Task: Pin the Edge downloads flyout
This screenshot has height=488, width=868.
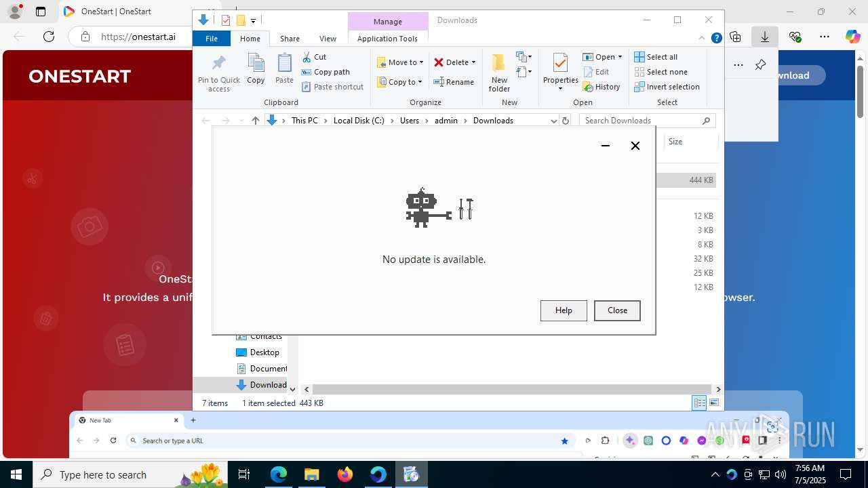Action: 760,65
